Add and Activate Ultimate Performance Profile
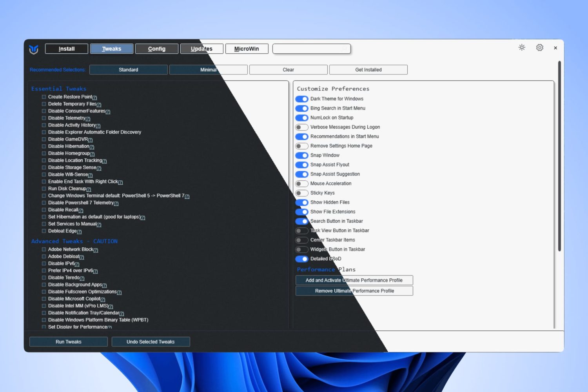 click(x=354, y=280)
